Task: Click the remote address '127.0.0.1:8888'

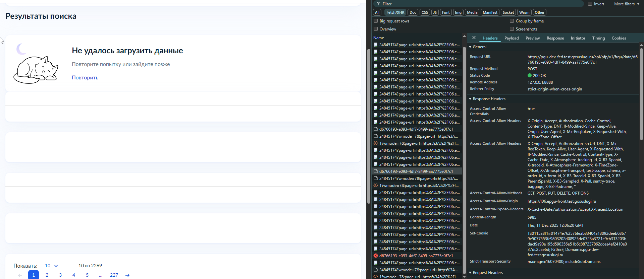Action: [540, 82]
